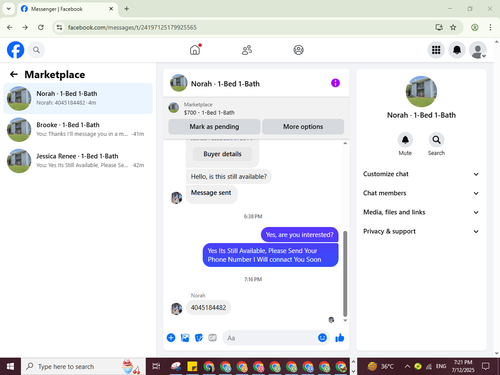This screenshot has width=500, height=375.
Task: Open the account profile avatar menu
Action: click(x=478, y=50)
